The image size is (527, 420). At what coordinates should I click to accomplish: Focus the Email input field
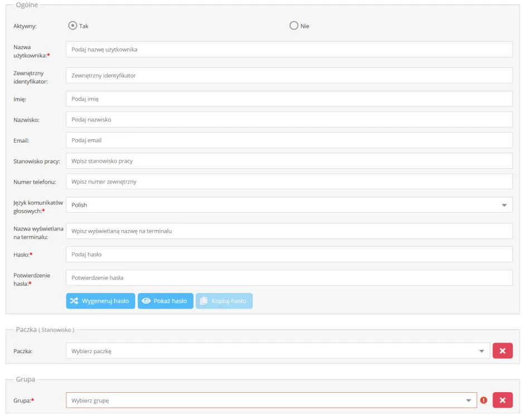[289, 140]
